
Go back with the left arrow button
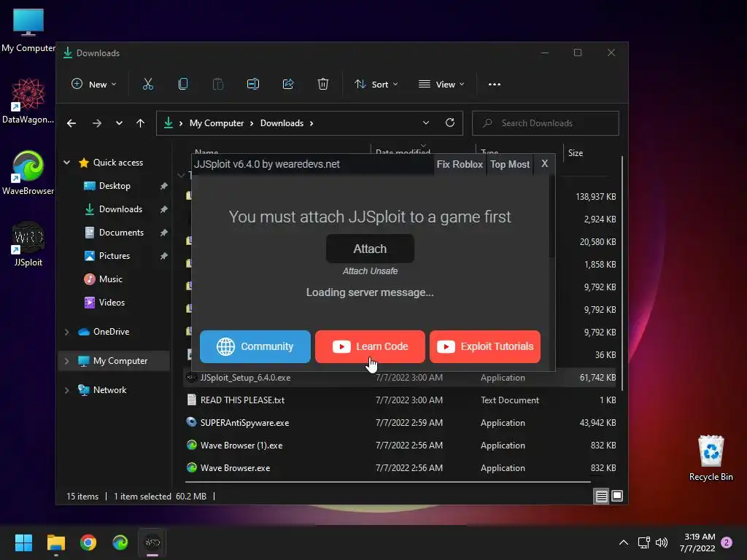(71, 123)
